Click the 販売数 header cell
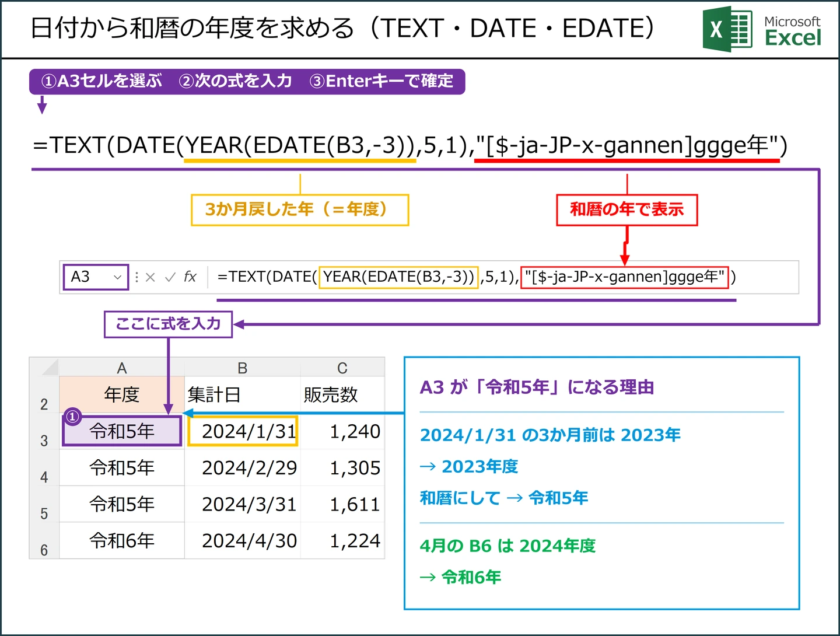 click(x=342, y=395)
